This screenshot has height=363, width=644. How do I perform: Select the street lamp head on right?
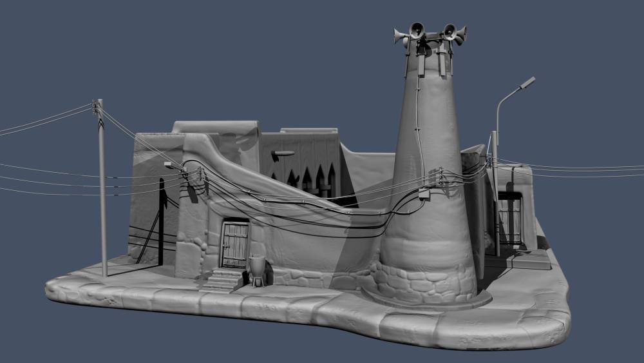click(x=527, y=83)
